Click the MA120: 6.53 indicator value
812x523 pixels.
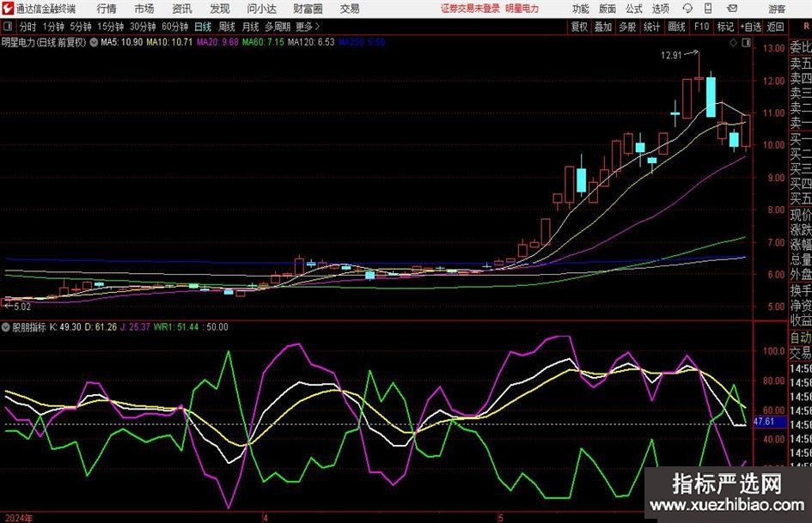coord(311,42)
